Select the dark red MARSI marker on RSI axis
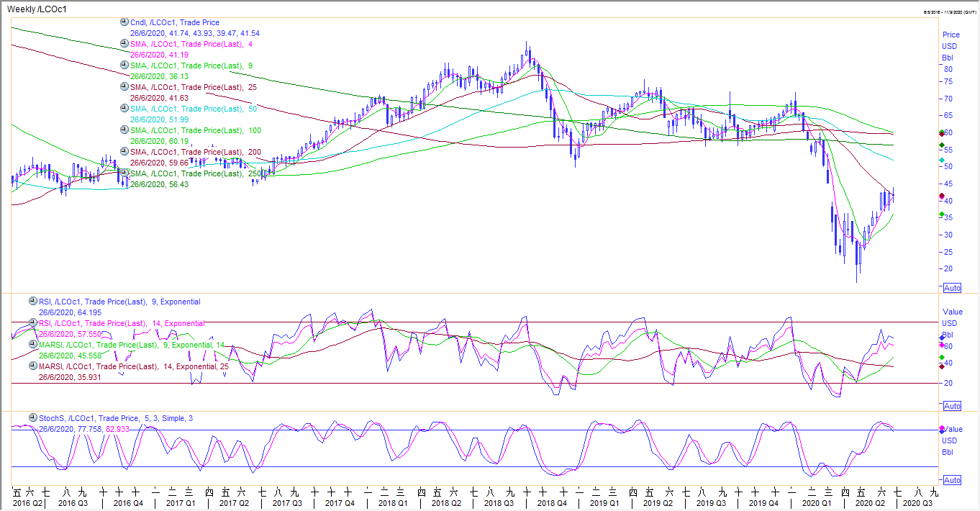The image size is (980, 511). coord(942,366)
